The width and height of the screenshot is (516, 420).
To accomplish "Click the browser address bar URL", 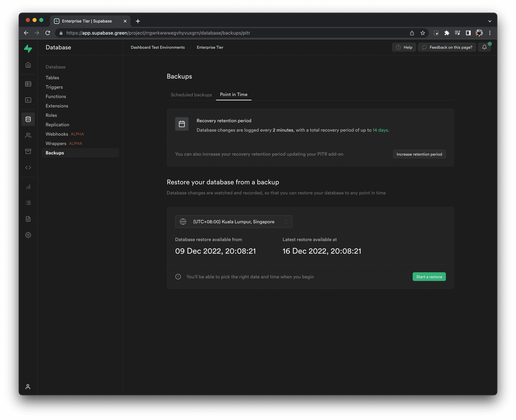I will [158, 33].
